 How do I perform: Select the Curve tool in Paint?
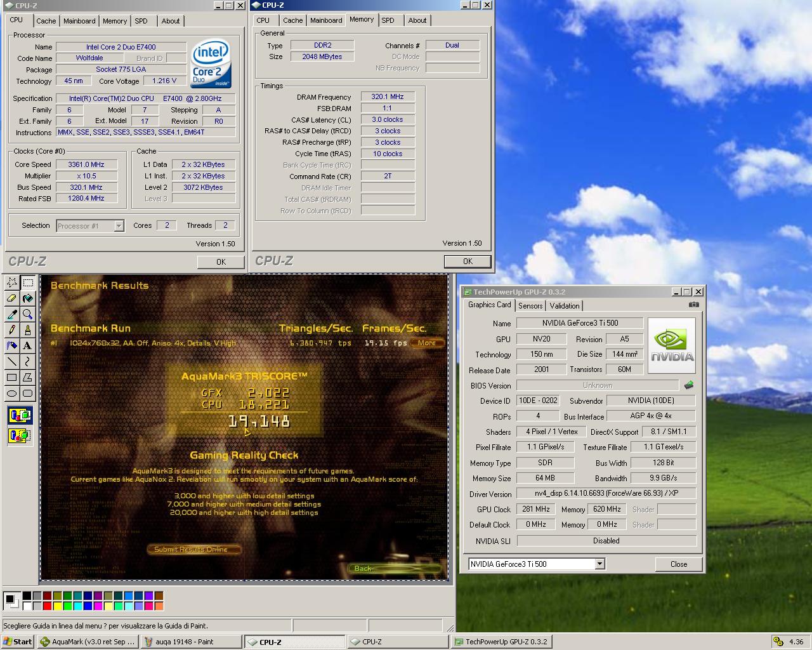pyautogui.click(x=27, y=362)
